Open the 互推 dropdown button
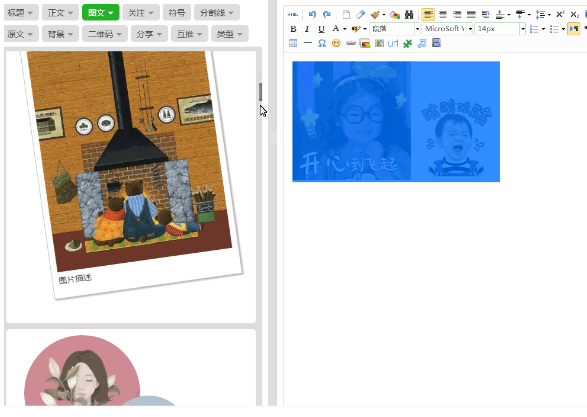 pos(189,34)
